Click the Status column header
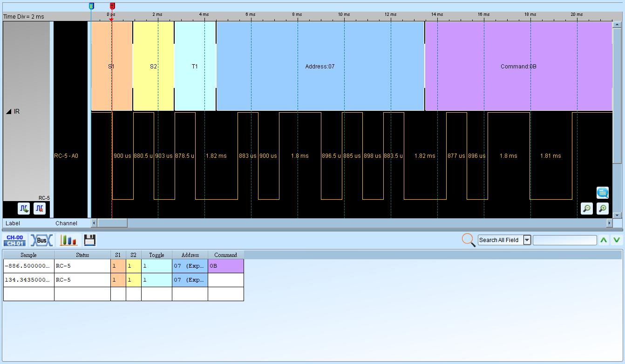Viewport: 625px width, 364px height. [x=82, y=255]
